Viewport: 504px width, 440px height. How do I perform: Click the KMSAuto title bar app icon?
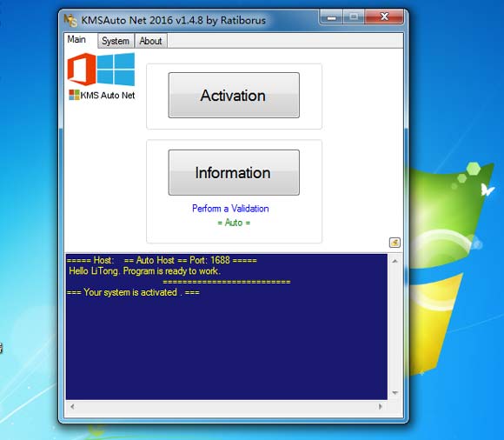tap(70, 20)
